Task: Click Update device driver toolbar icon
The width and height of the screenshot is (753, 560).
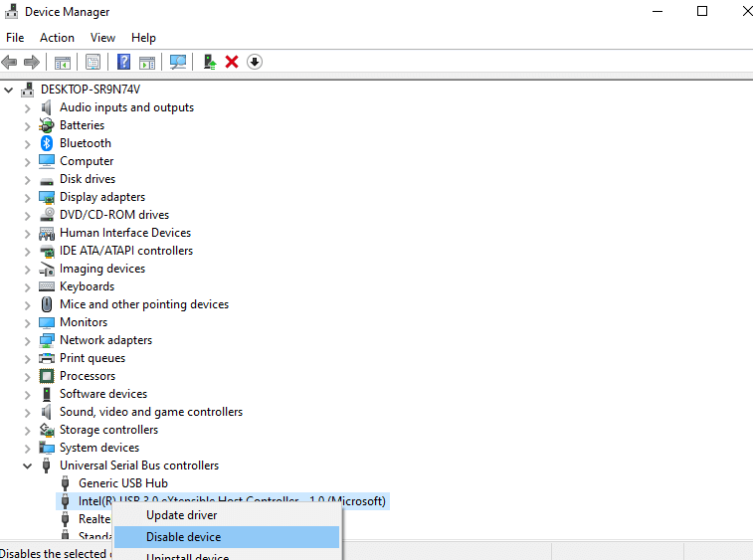Action: [x=210, y=62]
